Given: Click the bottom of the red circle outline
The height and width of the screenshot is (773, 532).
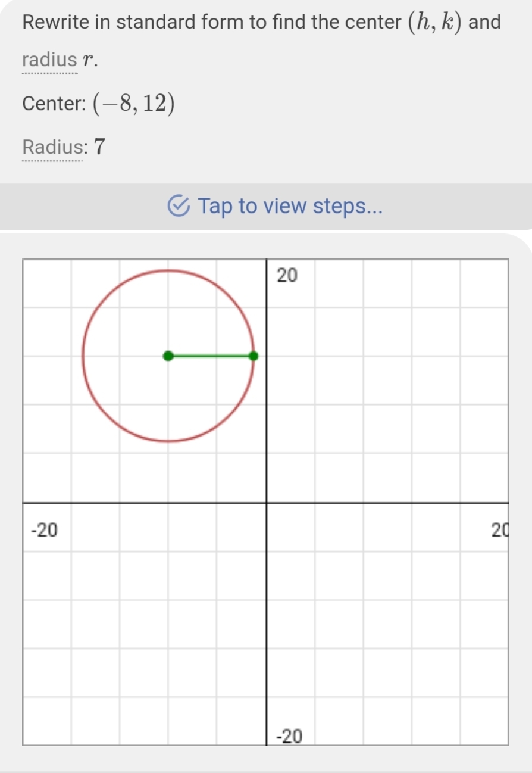Looking at the screenshot, I should [168, 441].
